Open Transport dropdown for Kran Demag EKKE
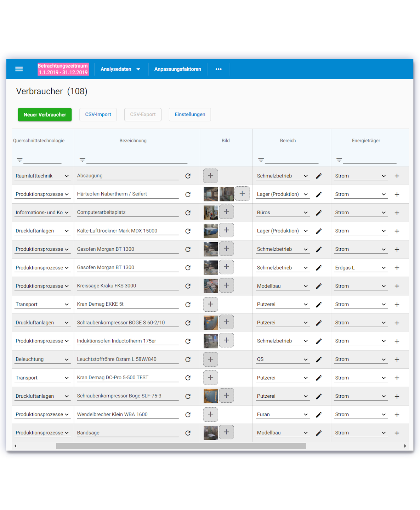 pyautogui.click(x=42, y=304)
